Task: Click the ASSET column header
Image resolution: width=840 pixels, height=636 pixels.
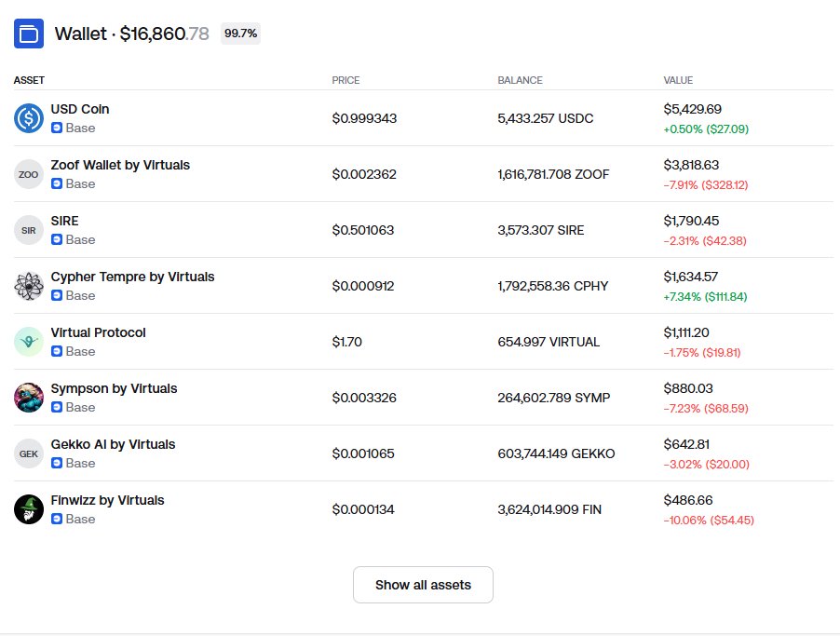Action: point(29,80)
